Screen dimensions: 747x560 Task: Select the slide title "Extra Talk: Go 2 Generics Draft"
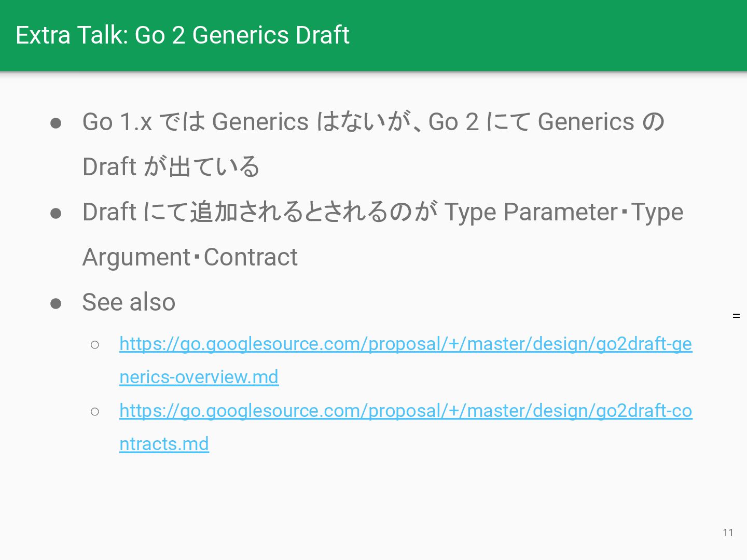tap(183, 35)
